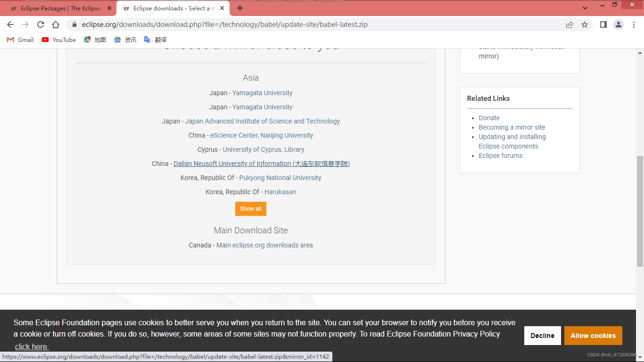Open the browser home page
This screenshot has width=644, height=362.
[56, 25]
